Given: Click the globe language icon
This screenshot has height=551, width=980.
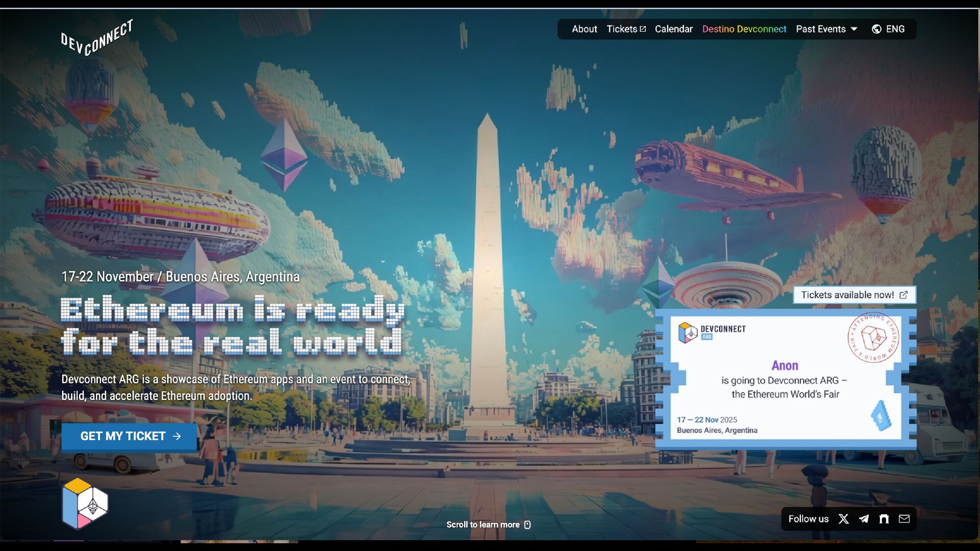Looking at the screenshot, I should pos(876,29).
